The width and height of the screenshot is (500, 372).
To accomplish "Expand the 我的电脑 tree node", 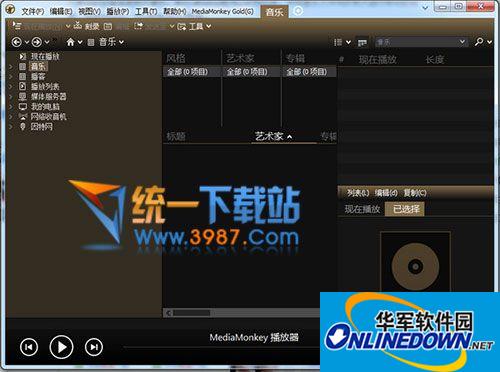I will click(11, 107).
